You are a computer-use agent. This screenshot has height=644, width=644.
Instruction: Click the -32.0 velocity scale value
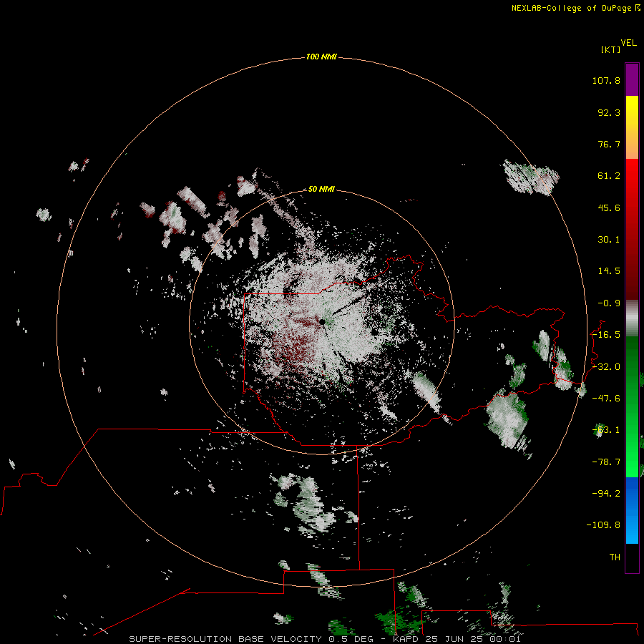pos(606,367)
